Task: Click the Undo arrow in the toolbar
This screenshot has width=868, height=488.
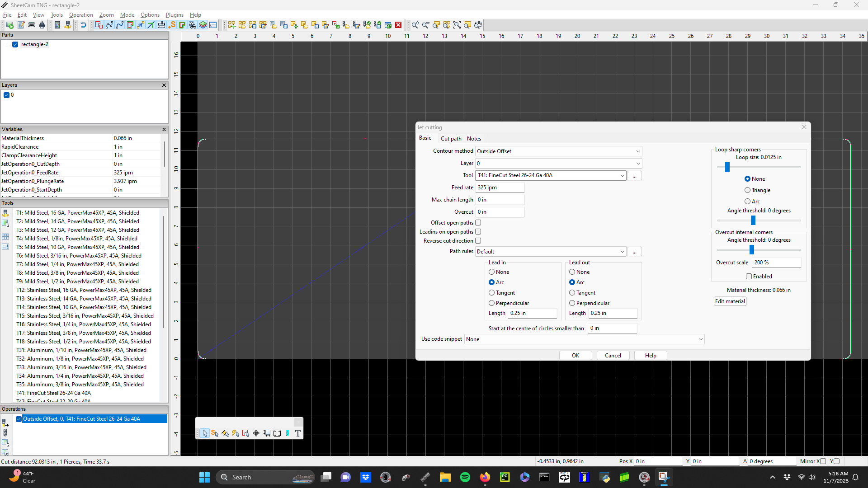Action: point(83,25)
